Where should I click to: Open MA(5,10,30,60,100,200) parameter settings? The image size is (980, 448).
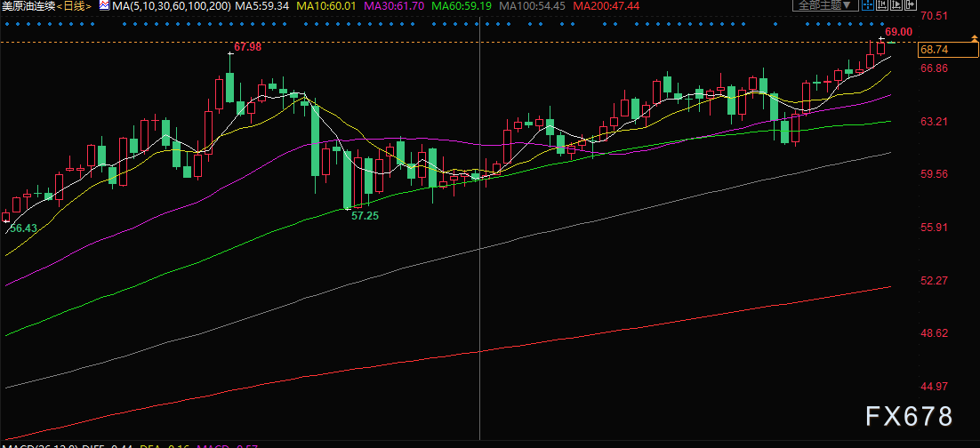click(170, 6)
